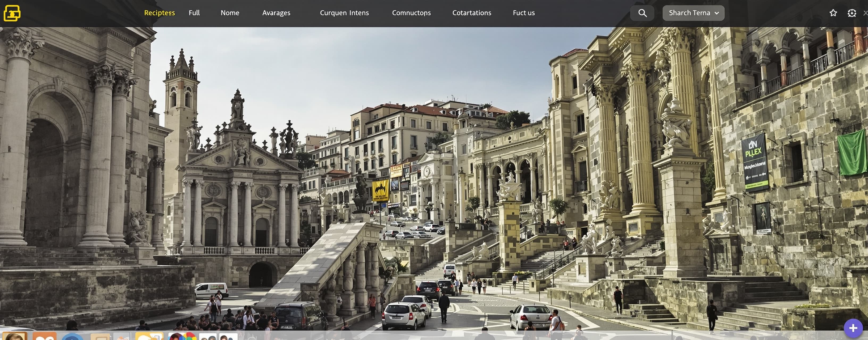Open the Avarages section
This screenshot has width=868, height=340.
click(276, 13)
